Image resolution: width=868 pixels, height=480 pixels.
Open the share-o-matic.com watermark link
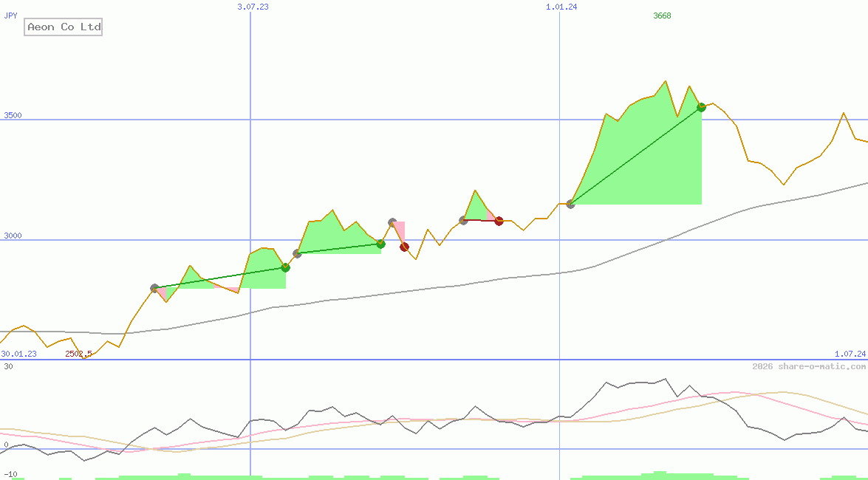pyautogui.click(x=808, y=366)
